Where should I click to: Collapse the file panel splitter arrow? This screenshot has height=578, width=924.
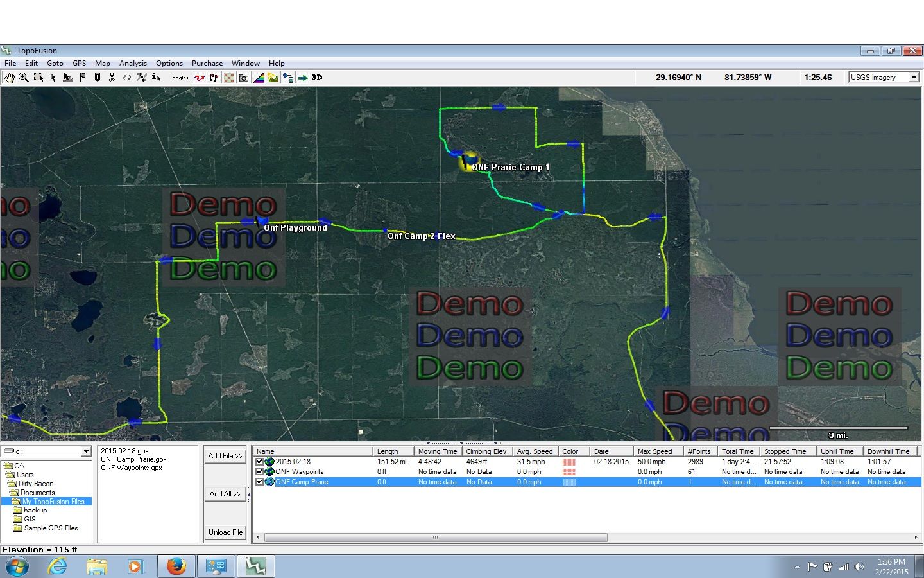pyautogui.click(x=249, y=495)
